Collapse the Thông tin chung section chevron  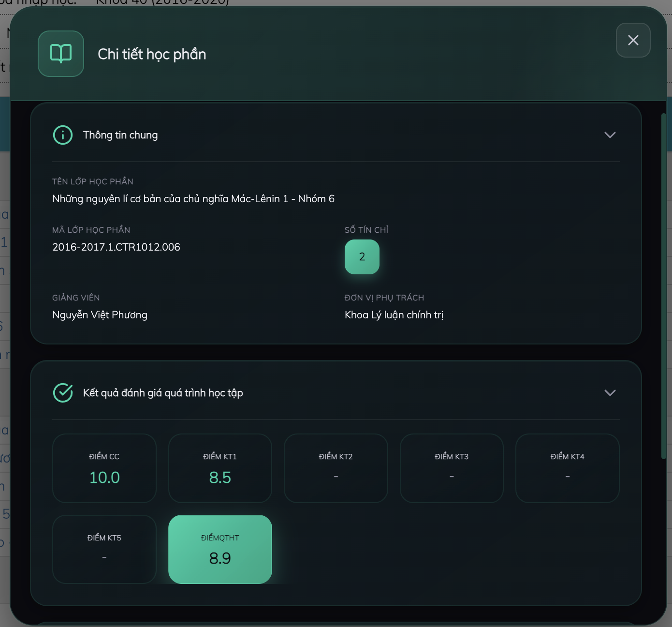point(610,135)
